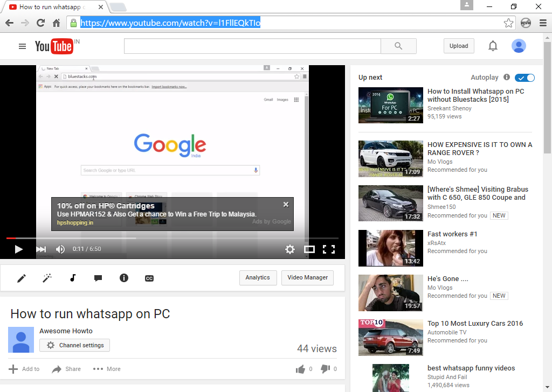Viewport: 552px width, 392px height.
Task: Open the Analytics button
Action: (x=258, y=278)
